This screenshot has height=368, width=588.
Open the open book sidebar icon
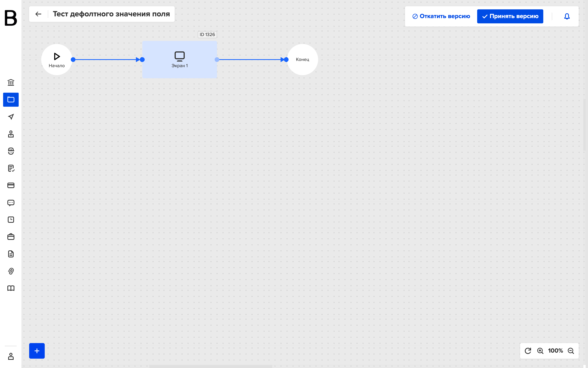[11, 288]
